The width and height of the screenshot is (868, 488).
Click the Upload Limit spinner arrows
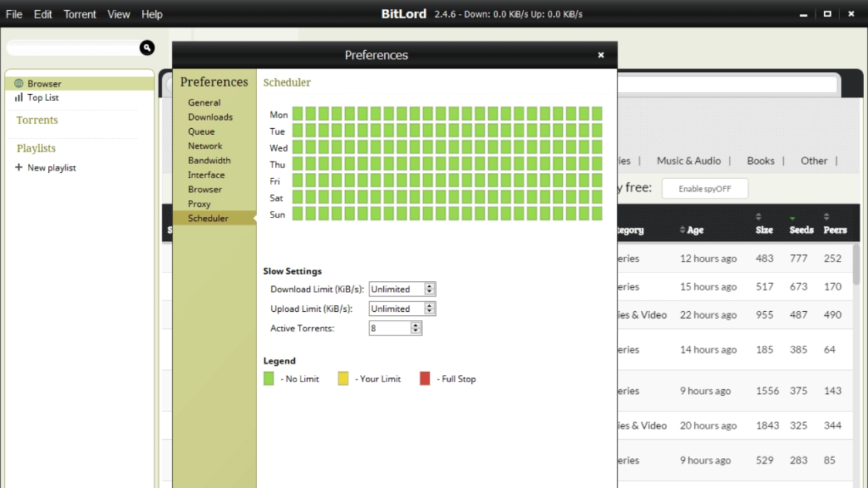[429, 308]
